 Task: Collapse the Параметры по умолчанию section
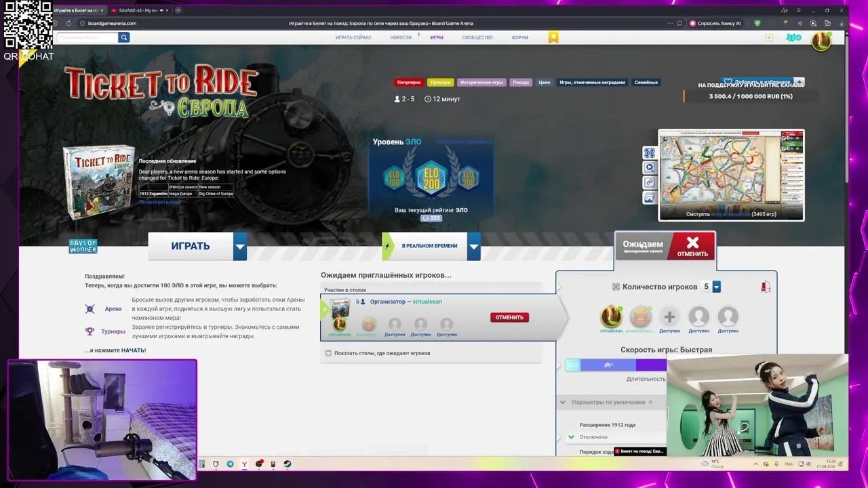click(x=562, y=403)
